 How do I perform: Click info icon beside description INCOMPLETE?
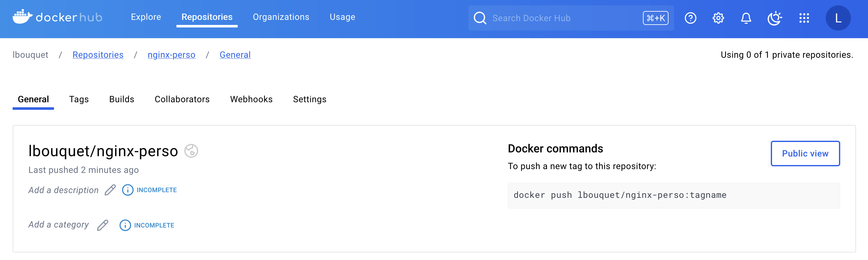click(x=128, y=190)
